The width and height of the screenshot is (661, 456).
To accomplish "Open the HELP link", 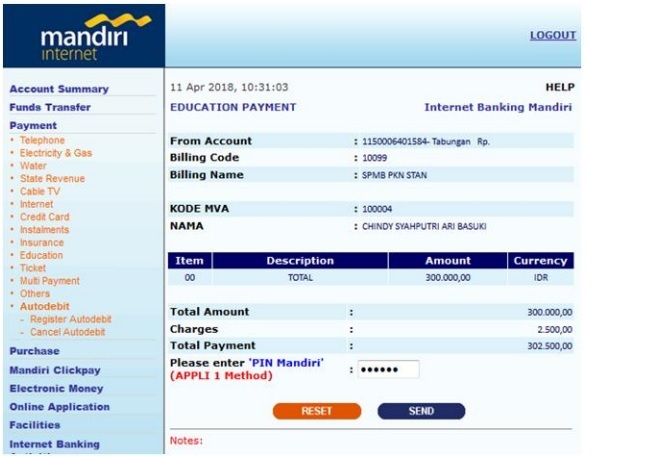I will coord(560,87).
